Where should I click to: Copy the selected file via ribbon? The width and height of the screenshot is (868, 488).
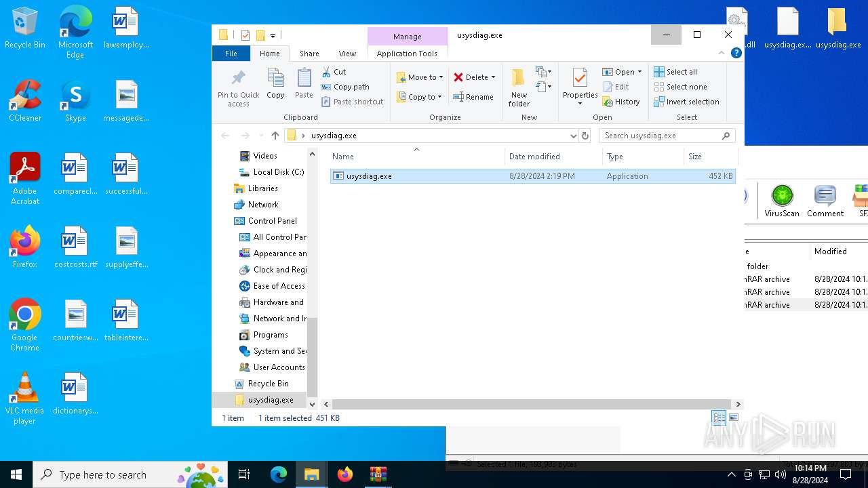pos(275,84)
